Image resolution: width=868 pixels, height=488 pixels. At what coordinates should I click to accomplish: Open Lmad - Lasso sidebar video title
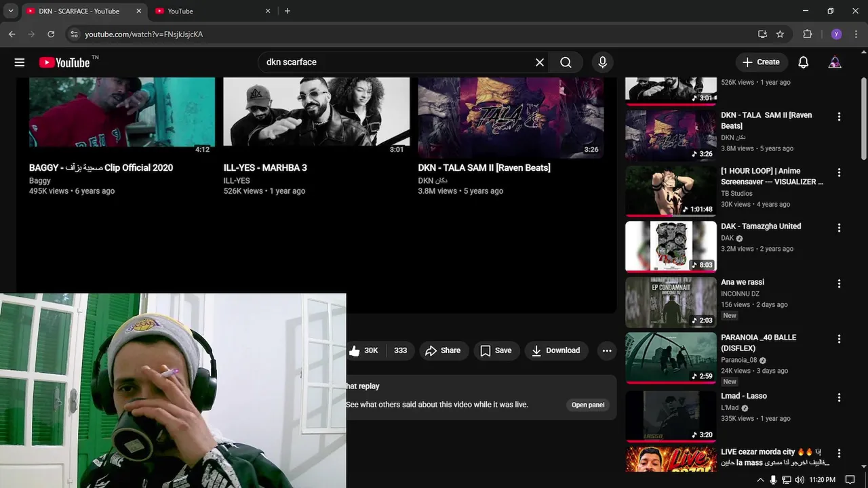click(x=744, y=396)
